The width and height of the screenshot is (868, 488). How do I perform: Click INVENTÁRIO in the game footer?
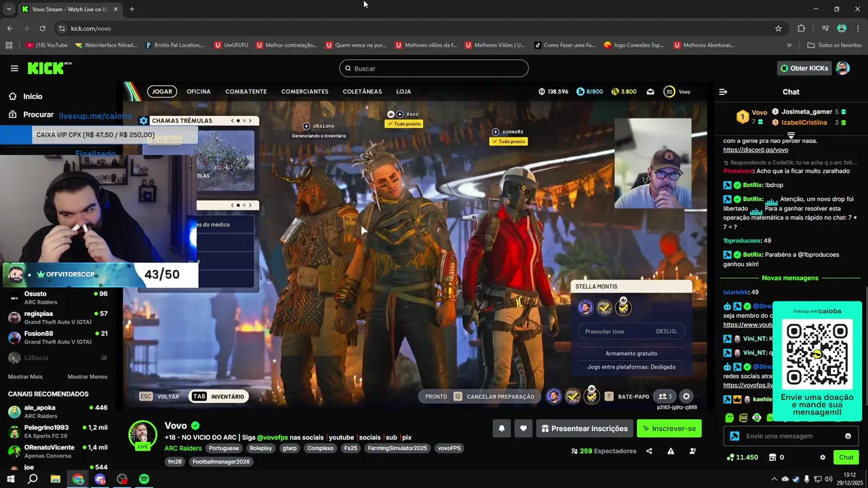pyautogui.click(x=220, y=396)
